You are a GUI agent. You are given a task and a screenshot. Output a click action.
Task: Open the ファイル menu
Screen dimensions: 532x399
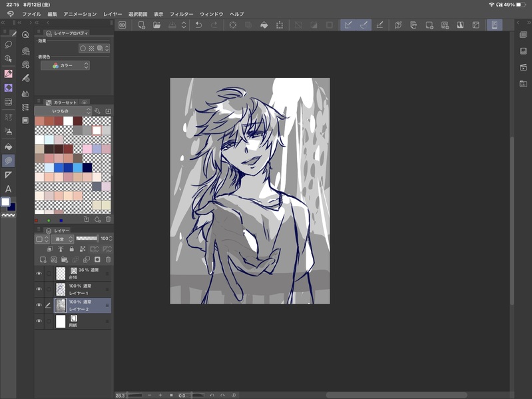(31, 14)
